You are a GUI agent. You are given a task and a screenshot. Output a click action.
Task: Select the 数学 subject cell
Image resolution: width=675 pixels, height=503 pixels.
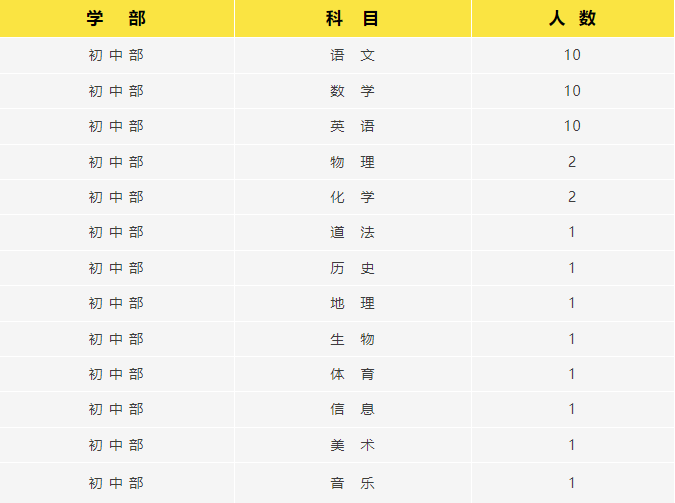coord(353,91)
